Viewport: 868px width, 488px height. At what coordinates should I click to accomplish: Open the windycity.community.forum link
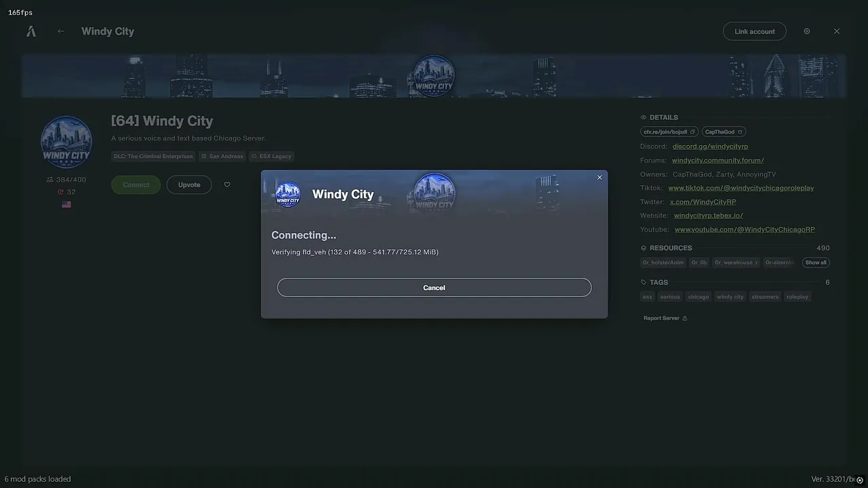[718, 161]
